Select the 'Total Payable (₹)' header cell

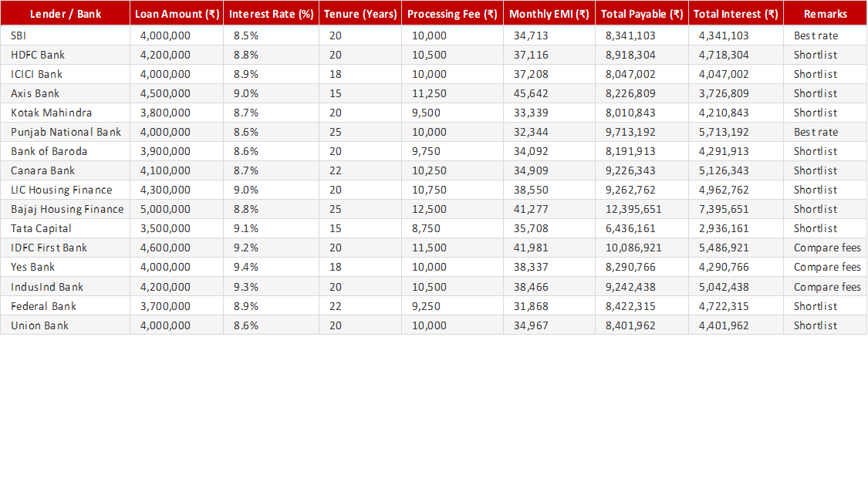[642, 14]
